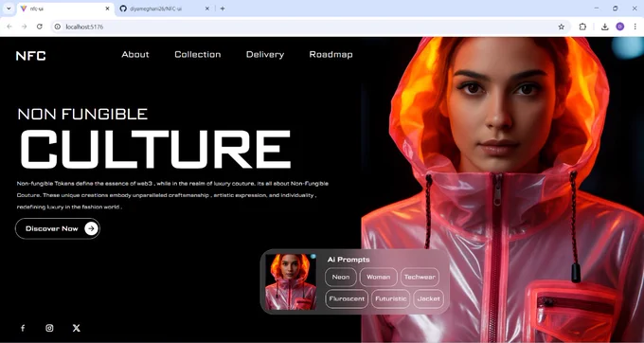Switch to the nfc-ui tab
644x343 pixels.
[x=65, y=9]
